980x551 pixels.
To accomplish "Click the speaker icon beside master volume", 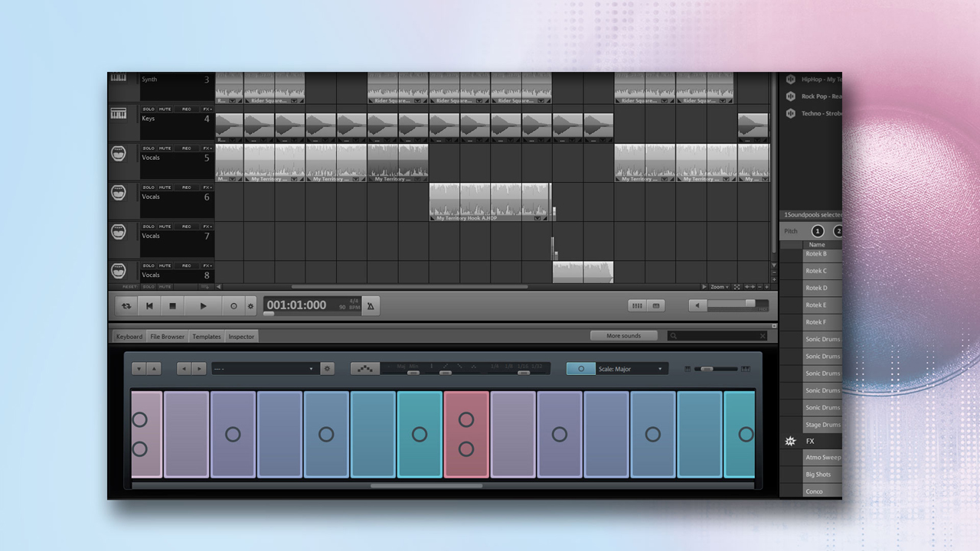I will point(697,305).
